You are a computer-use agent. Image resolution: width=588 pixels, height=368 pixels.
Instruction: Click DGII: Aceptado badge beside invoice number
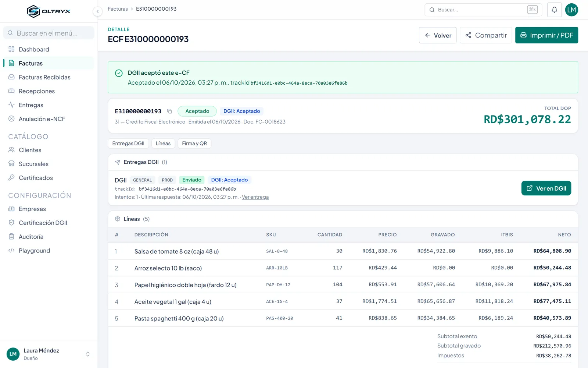(242, 111)
